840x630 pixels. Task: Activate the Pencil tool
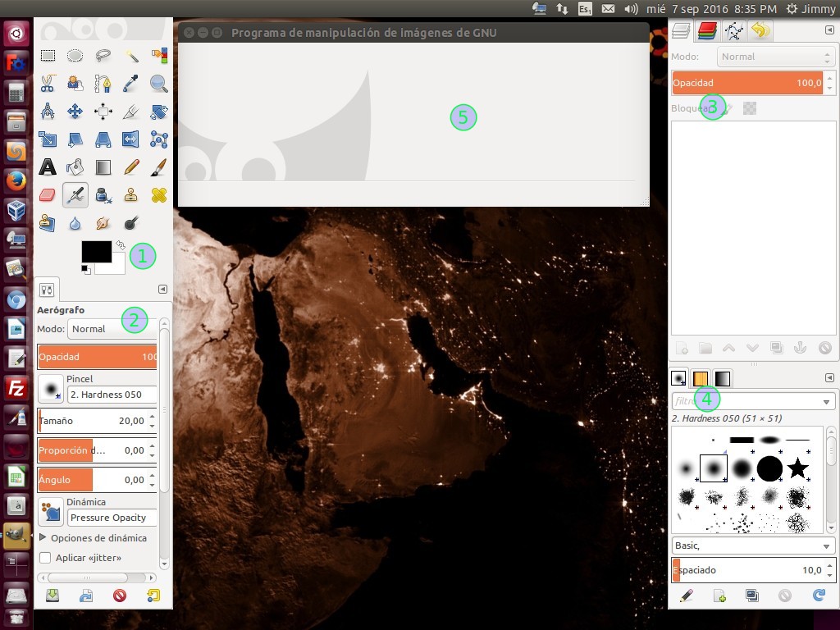point(131,167)
